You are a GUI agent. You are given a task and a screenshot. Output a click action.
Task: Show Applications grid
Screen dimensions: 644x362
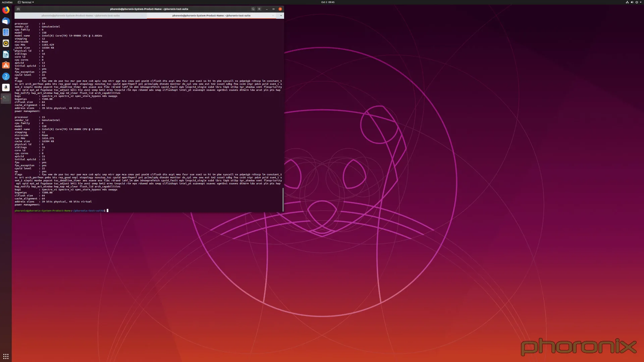coord(6,356)
